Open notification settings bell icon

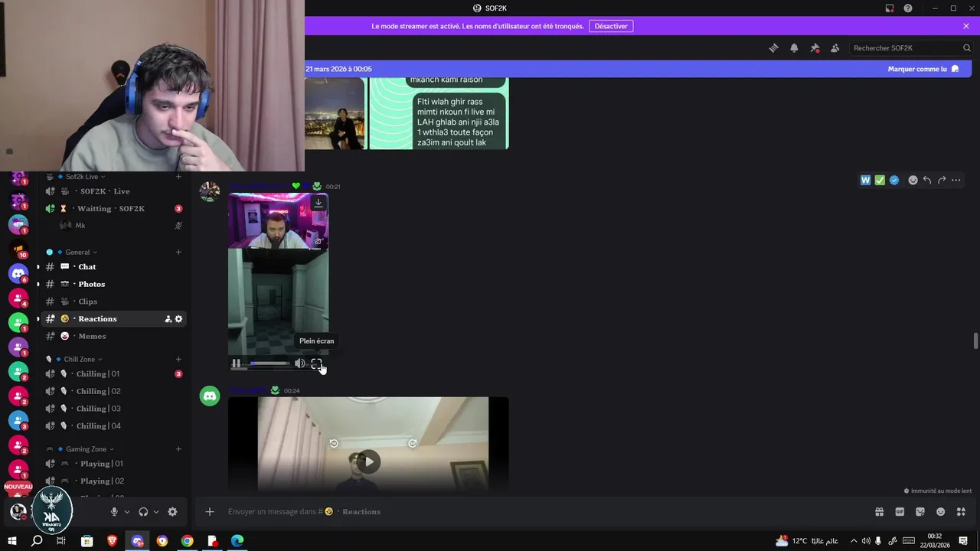(x=794, y=47)
